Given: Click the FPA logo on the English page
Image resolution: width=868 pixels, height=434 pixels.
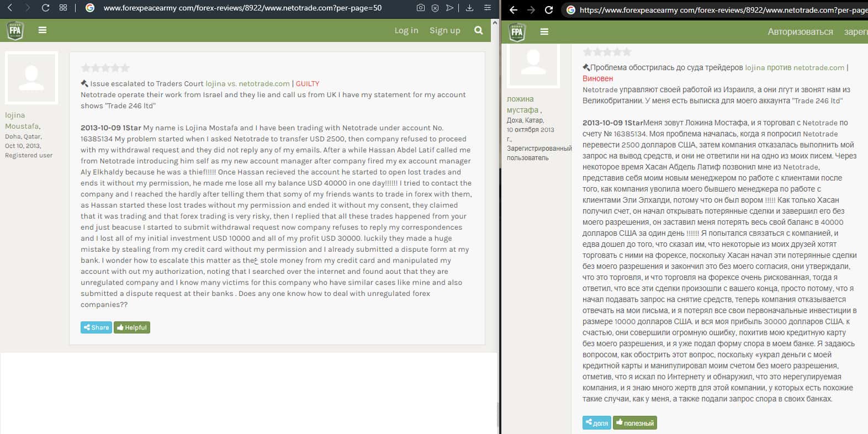Looking at the screenshot, I should click(x=15, y=30).
